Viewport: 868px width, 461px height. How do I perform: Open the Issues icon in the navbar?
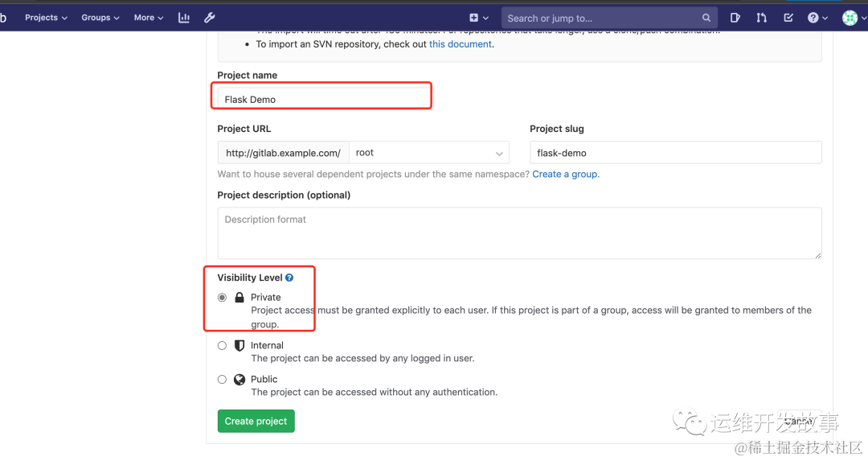(x=735, y=18)
